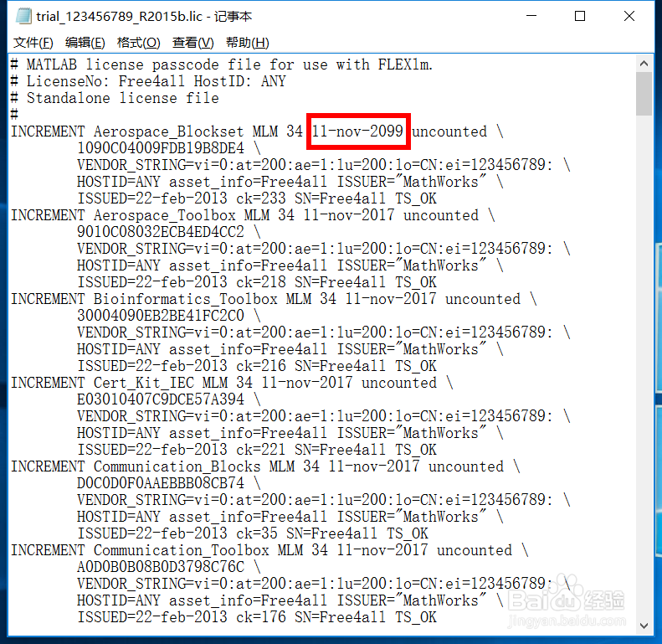
Task: Click the key A0D0B0B08B0D3798C76C
Action: [x=161, y=566]
